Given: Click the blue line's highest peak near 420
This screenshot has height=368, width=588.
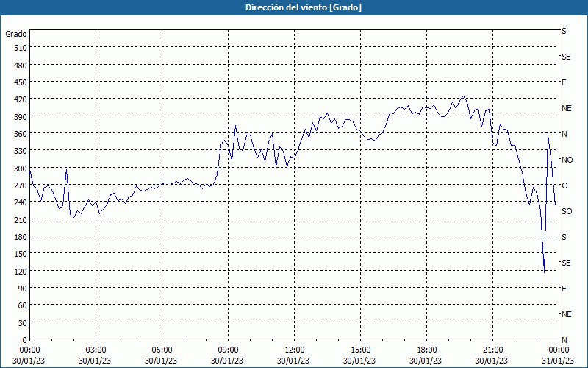Looking at the screenshot, I should (464, 96).
